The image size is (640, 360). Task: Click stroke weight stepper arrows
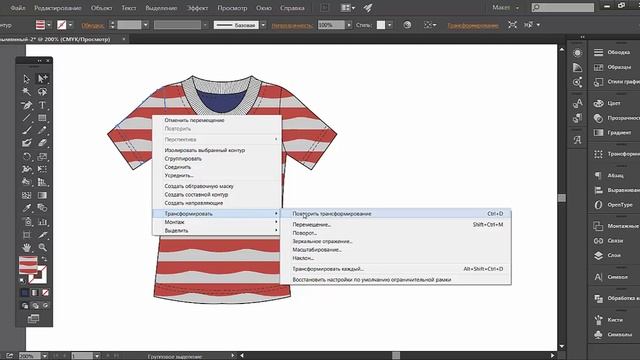pos(112,25)
